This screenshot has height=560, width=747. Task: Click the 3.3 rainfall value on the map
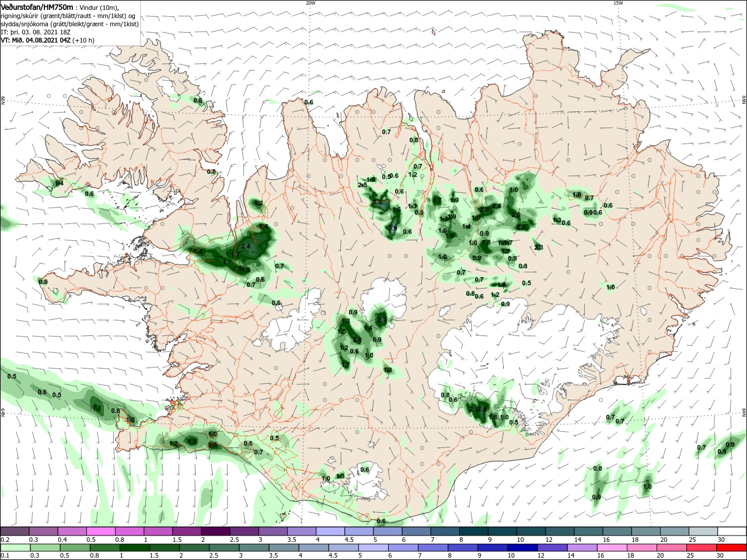tap(376, 202)
